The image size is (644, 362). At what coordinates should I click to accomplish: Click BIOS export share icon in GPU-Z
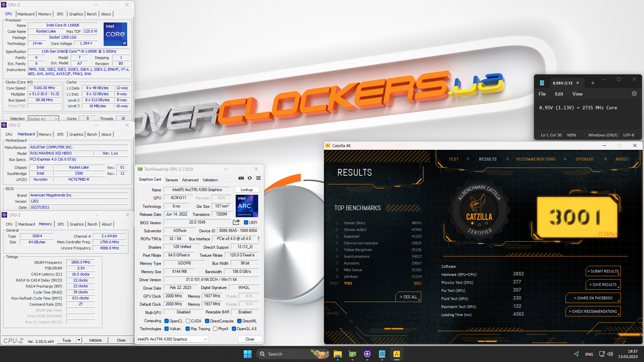click(236, 222)
